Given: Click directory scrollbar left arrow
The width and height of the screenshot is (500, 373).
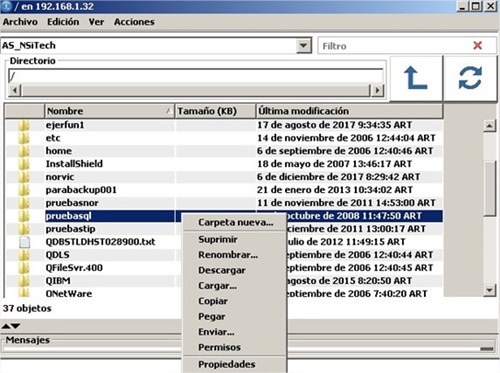Looking at the screenshot, I should 15,90.
